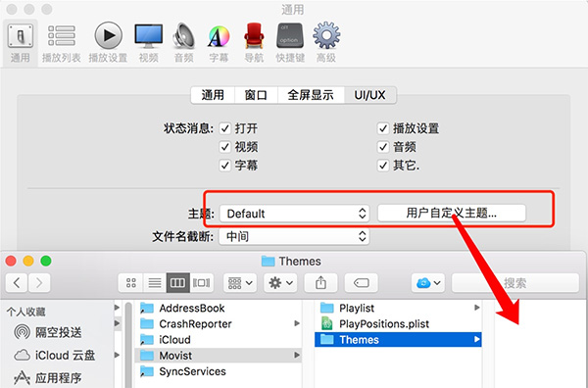Switch to the 窗口 tab

(x=256, y=95)
